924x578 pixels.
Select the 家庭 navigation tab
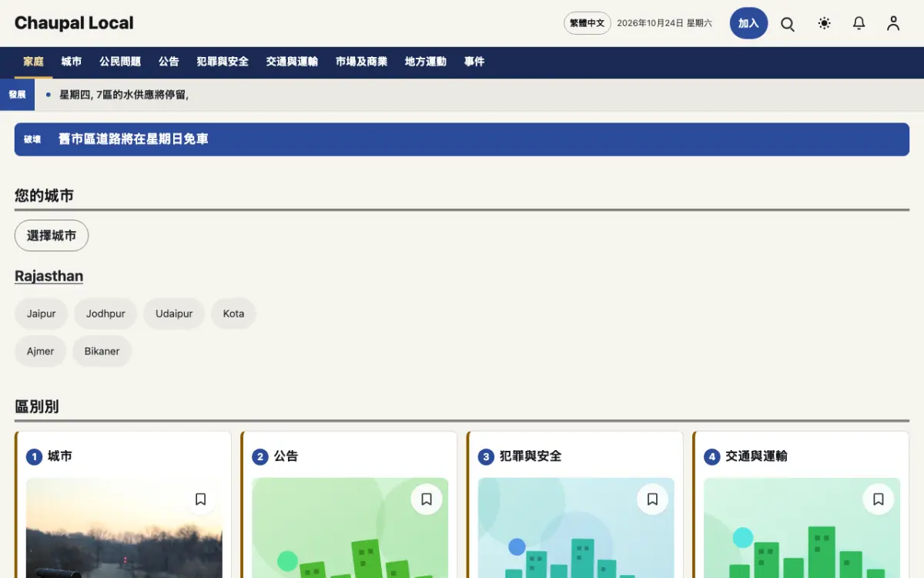pyautogui.click(x=33, y=62)
